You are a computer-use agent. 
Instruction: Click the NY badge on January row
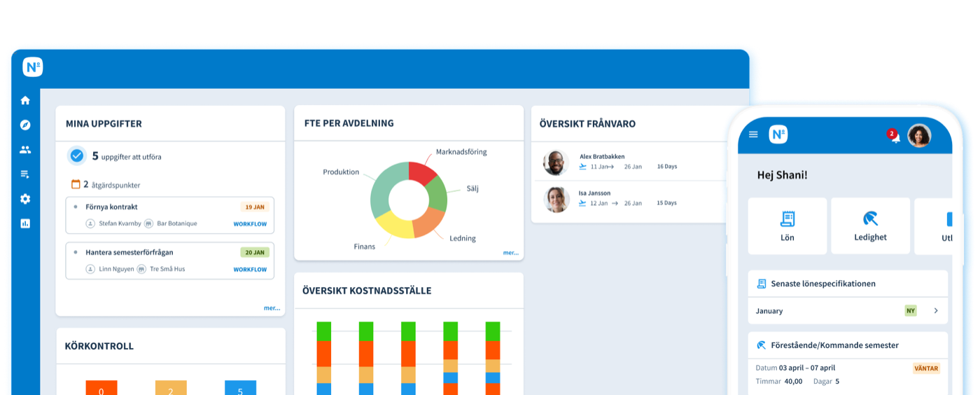(910, 310)
